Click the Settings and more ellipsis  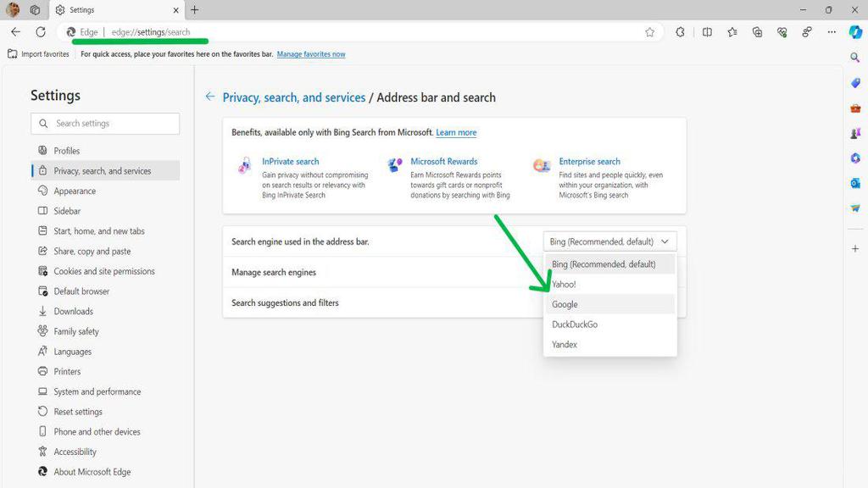[x=832, y=32]
